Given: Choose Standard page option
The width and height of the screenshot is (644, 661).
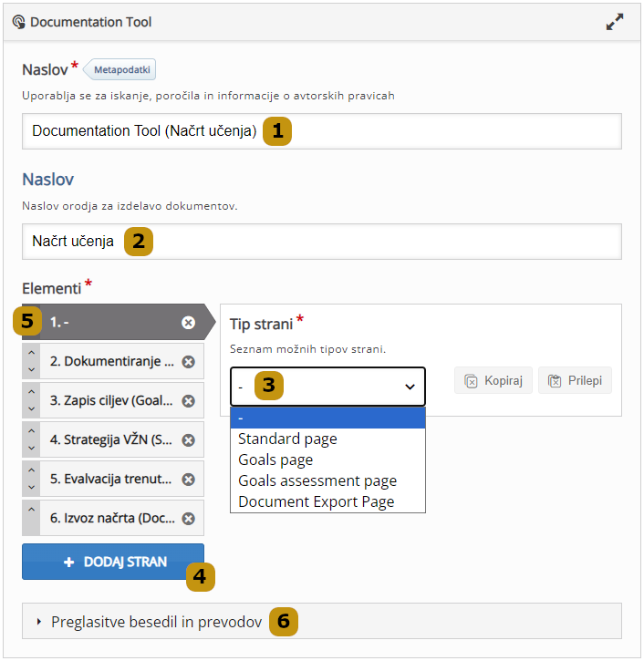Looking at the screenshot, I should 327,439.
